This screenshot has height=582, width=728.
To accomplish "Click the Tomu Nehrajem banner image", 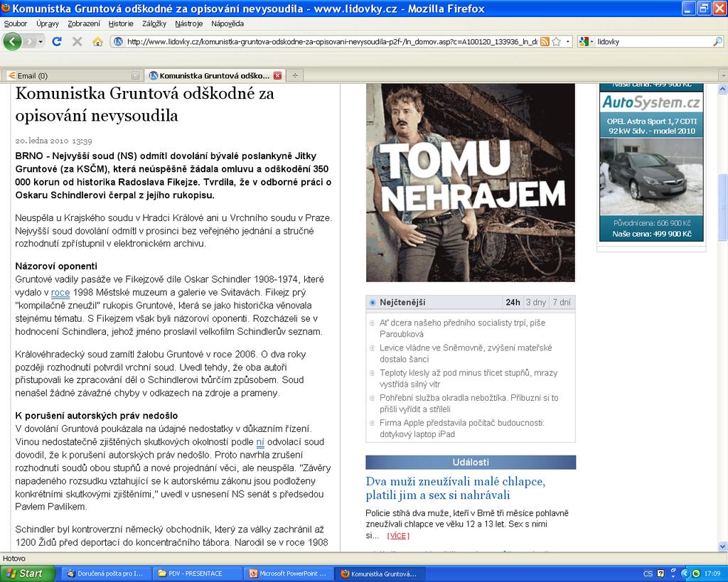I will coord(471,183).
